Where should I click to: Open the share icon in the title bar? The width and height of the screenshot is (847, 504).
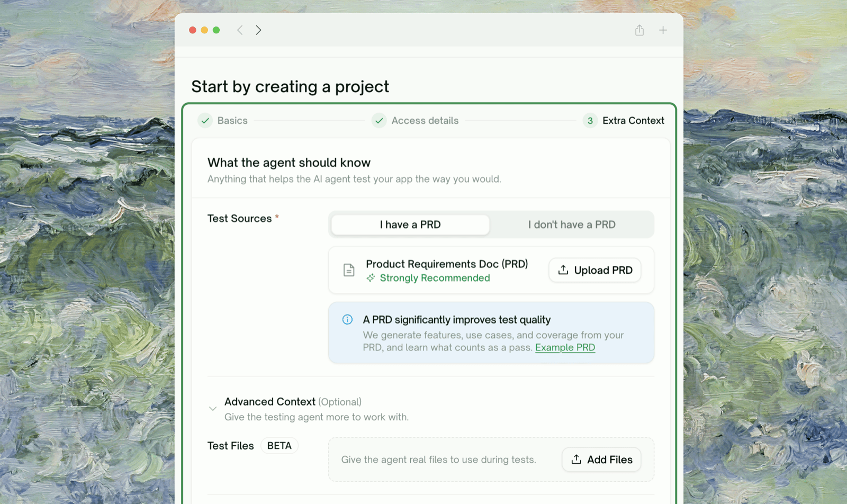pos(639,30)
